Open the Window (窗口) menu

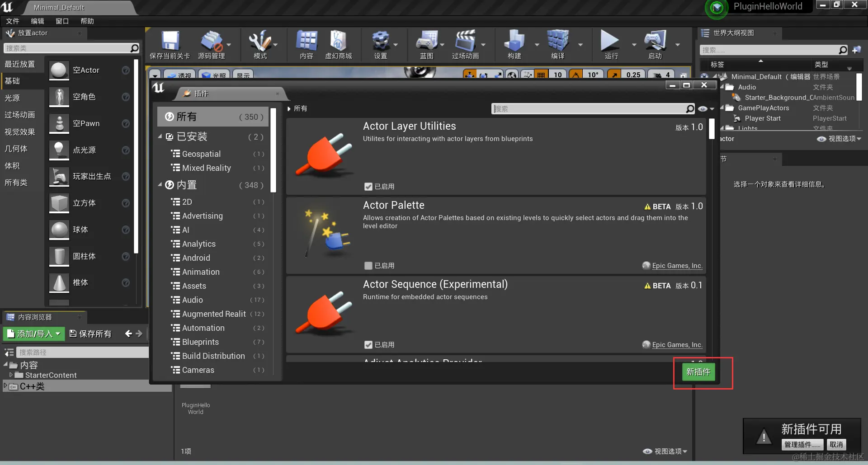[62, 21]
